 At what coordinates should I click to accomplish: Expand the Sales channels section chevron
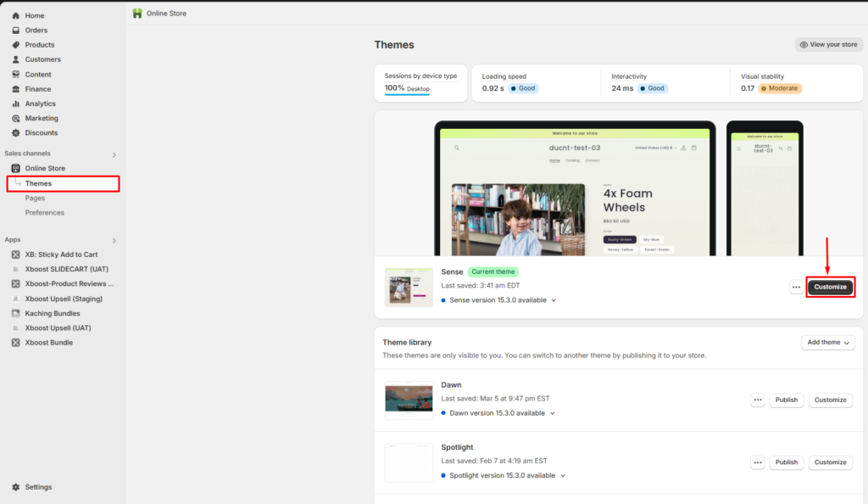tap(114, 154)
